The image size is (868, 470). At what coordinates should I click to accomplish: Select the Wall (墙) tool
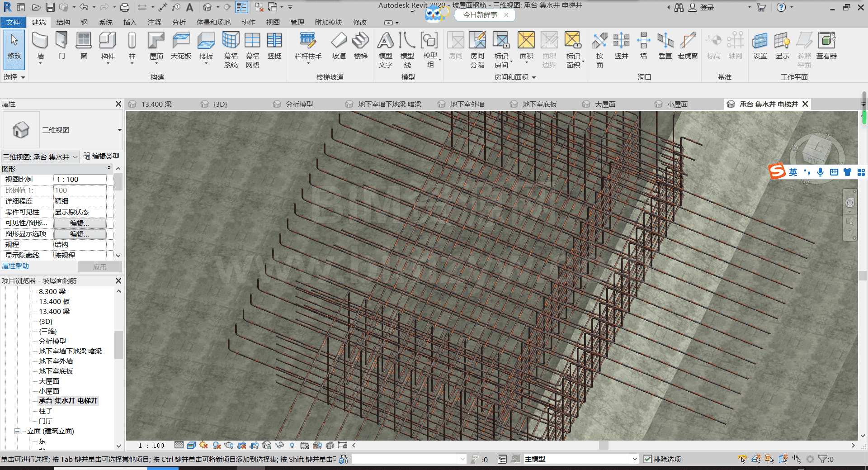click(40, 47)
